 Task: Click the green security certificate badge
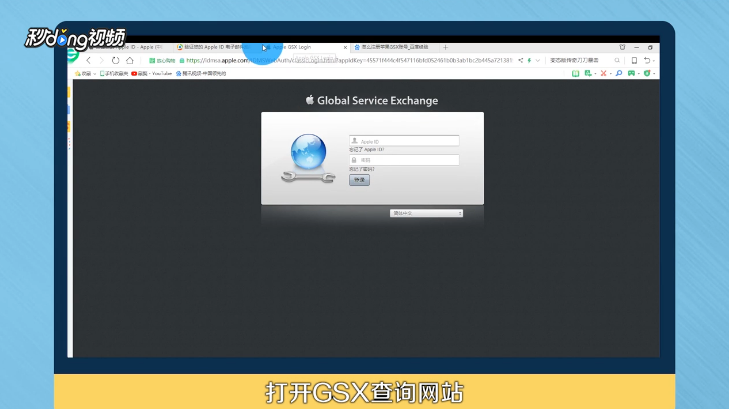162,60
